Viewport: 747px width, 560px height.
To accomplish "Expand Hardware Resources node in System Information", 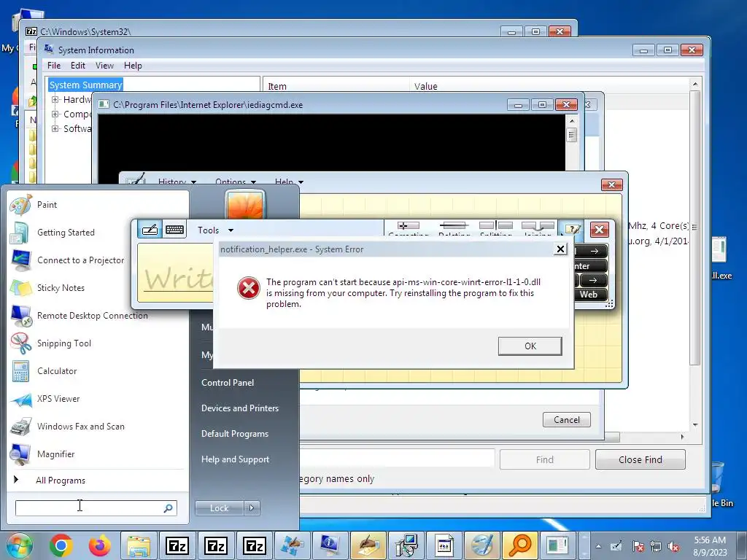I will 55,99.
